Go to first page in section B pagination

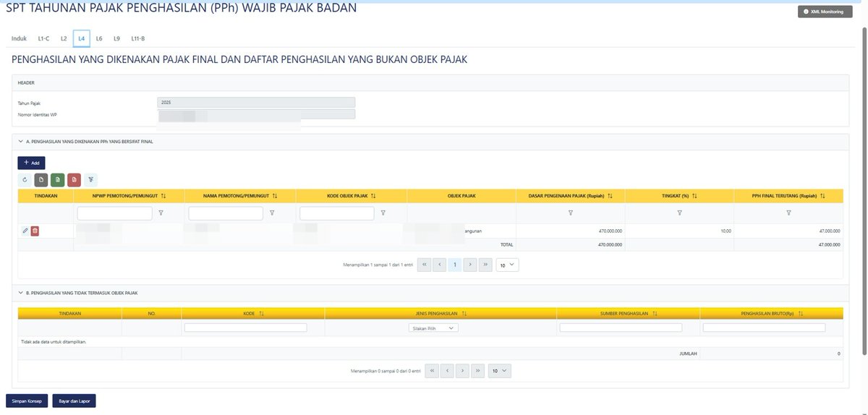(432, 371)
